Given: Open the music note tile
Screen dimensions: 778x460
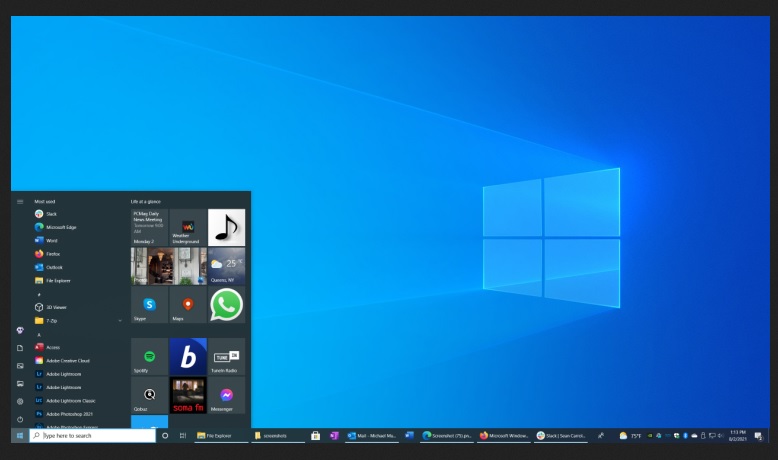Looking at the screenshot, I should tap(226, 227).
